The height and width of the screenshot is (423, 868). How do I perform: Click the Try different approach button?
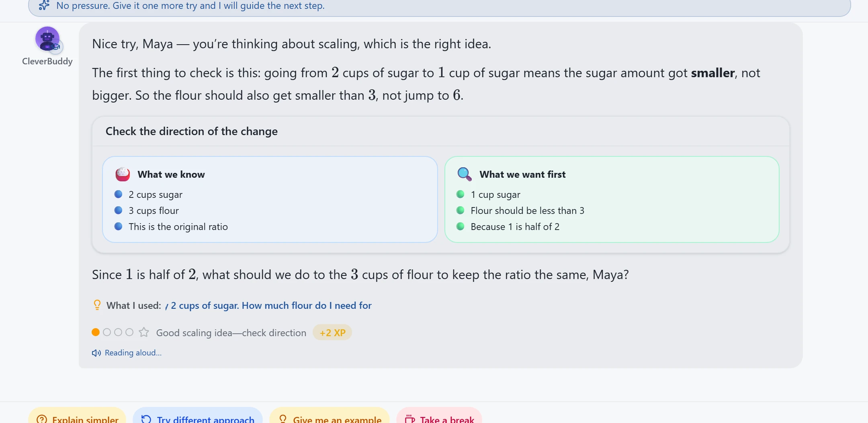pyautogui.click(x=198, y=416)
